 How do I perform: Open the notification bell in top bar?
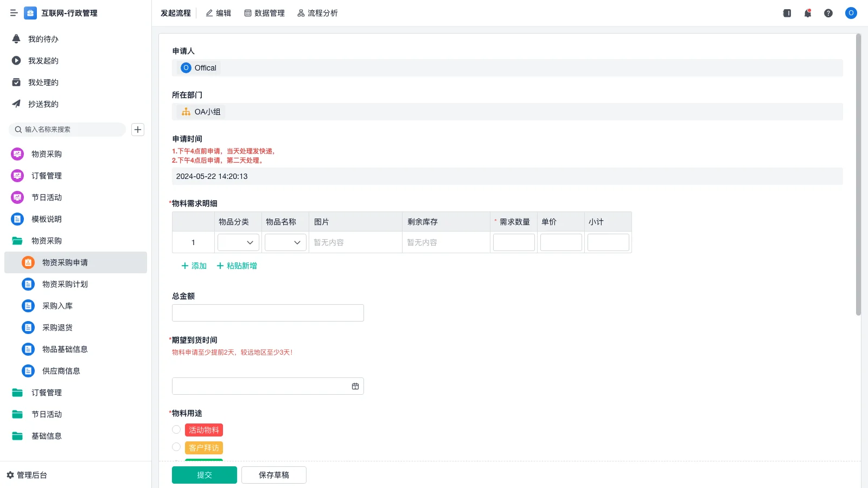click(807, 13)
